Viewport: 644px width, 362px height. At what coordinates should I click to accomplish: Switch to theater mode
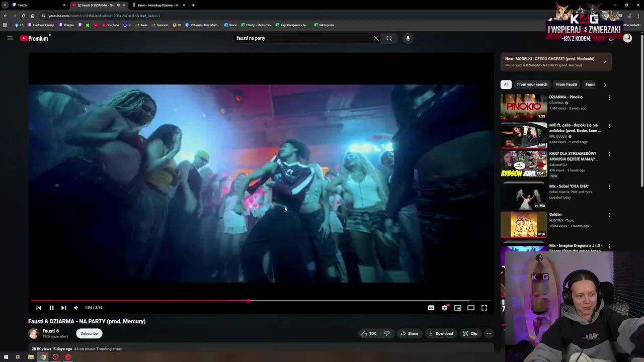click(471, 308)
